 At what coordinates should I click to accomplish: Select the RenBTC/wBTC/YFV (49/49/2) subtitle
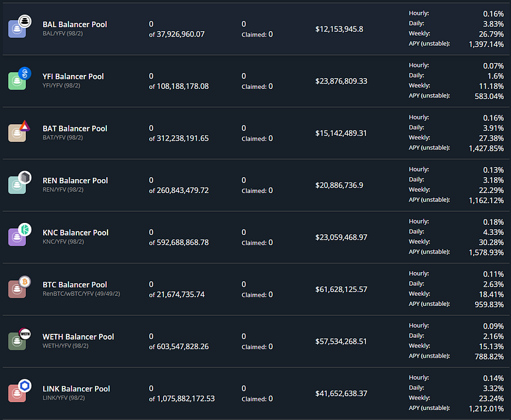(81, 294)
